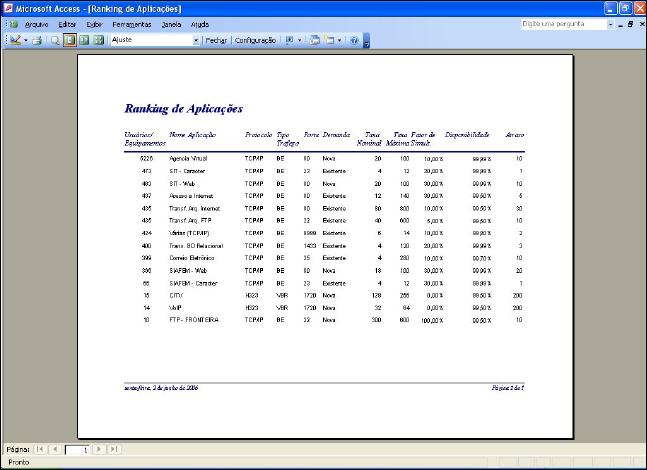The image size is (647, 470).
Task: Click the 'Protocolo' column header
Action: click(x=258, y=135)
